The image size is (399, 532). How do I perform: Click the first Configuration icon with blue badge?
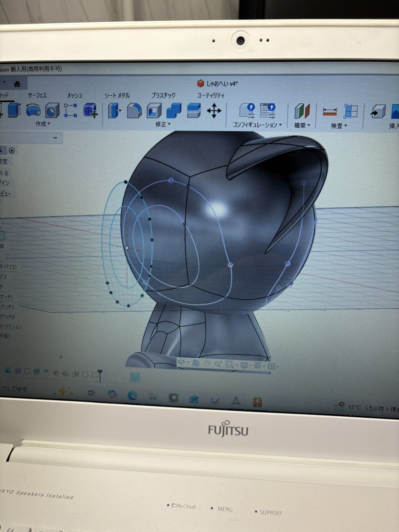[247, 110]
